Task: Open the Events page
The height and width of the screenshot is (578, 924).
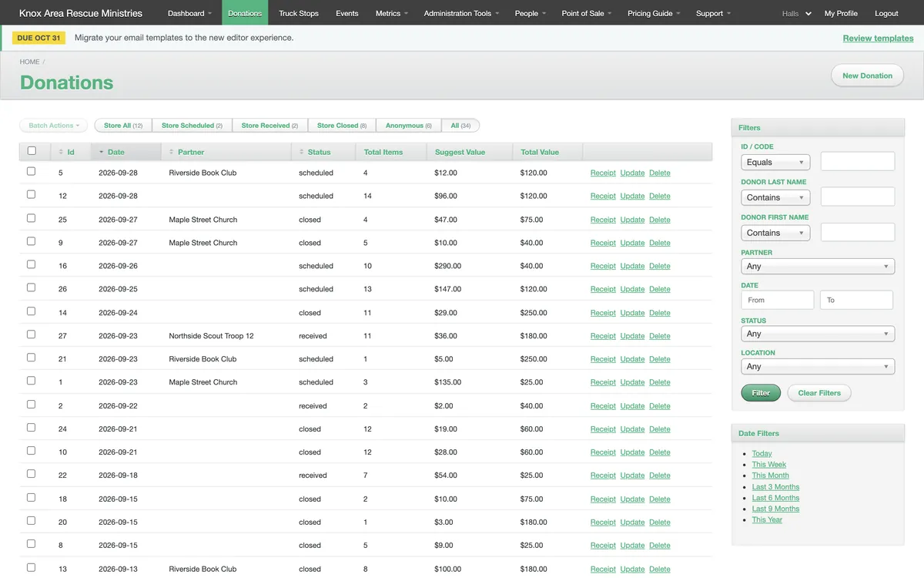Action: (347, 13)
